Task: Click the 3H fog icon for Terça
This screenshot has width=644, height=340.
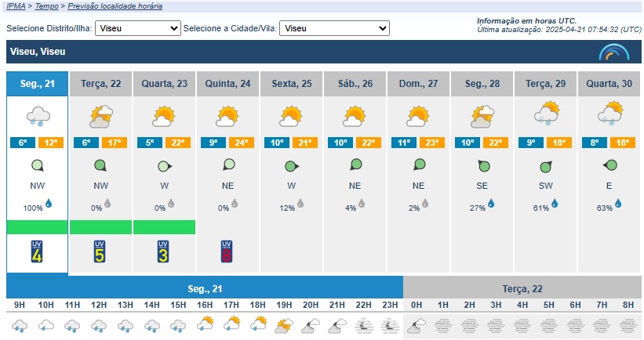Action: coord(496,326)
